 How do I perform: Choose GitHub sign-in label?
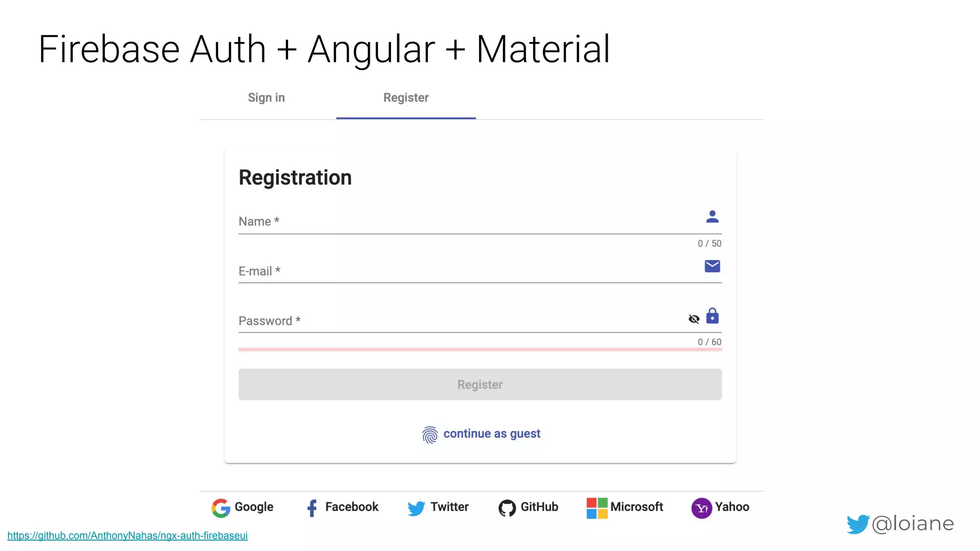click(539, 507)
